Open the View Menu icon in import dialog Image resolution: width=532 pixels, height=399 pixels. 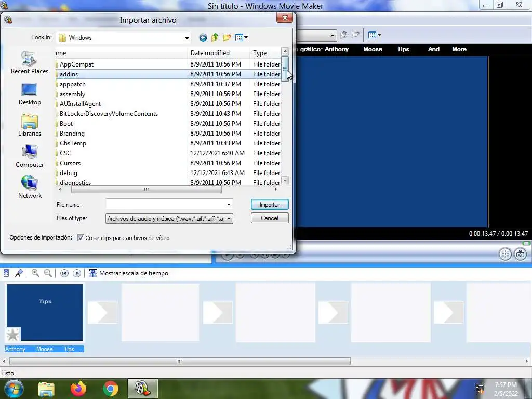(241, 37)
